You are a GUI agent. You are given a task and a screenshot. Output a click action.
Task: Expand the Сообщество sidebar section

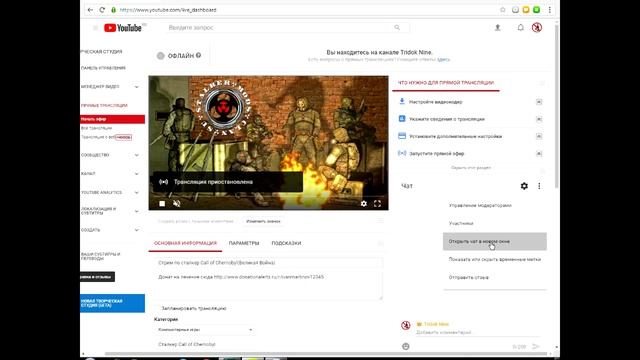136,155
